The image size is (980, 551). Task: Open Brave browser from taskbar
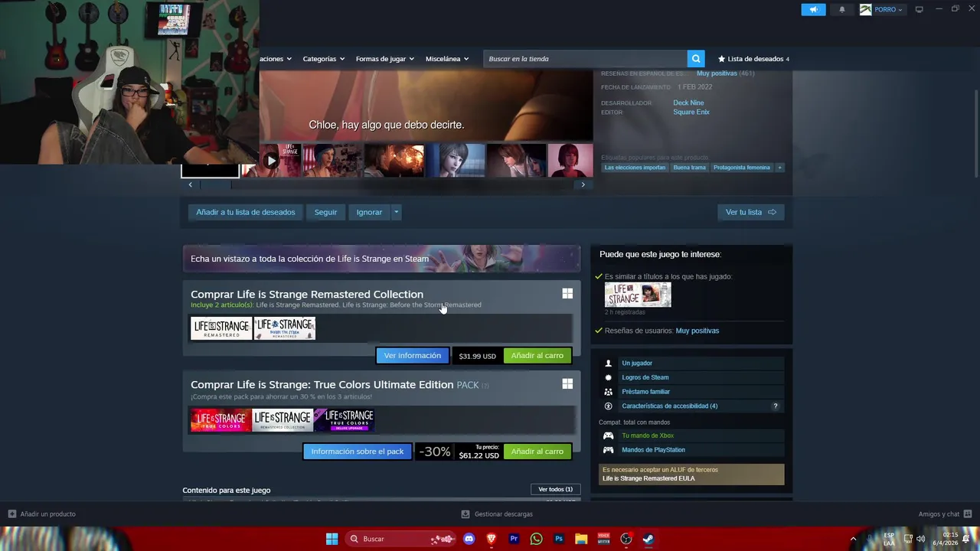pyautogui.click(x=492, y=539)
